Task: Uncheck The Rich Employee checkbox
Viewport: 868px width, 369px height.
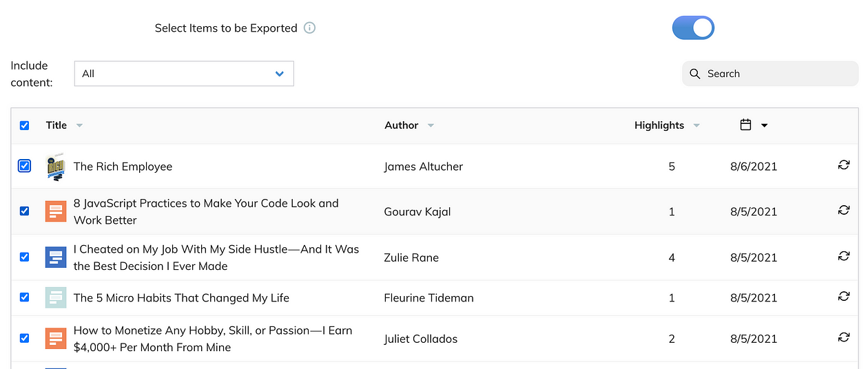Action: [x=25, y=166]
